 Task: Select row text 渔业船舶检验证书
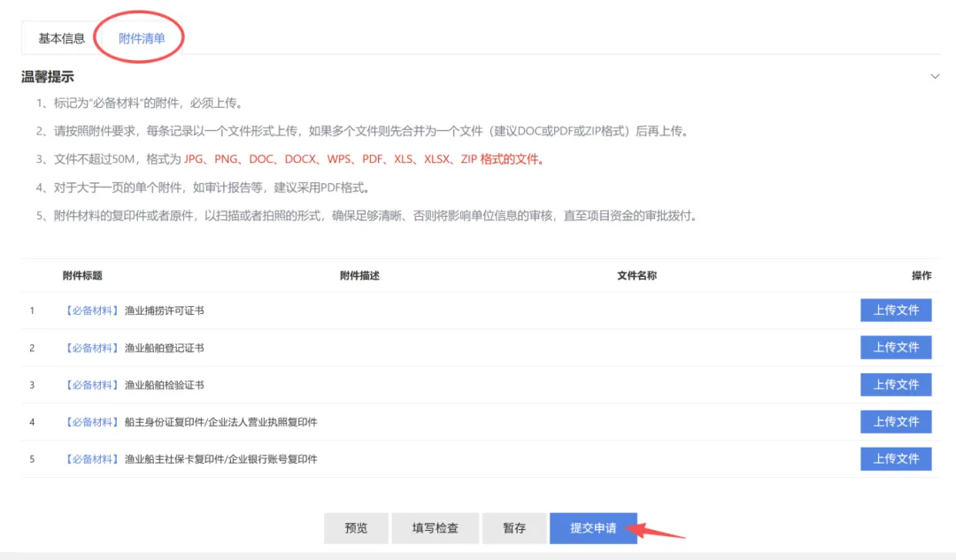[x=165, y=385]
